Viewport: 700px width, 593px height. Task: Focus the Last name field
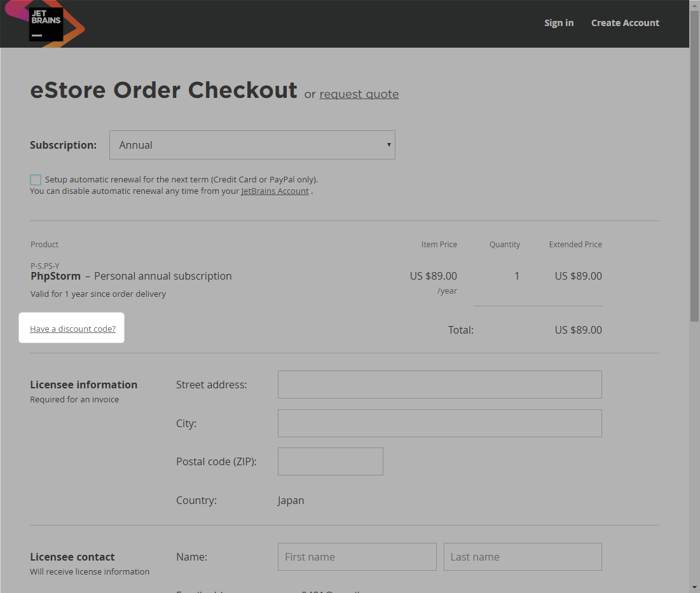[523, 557]
